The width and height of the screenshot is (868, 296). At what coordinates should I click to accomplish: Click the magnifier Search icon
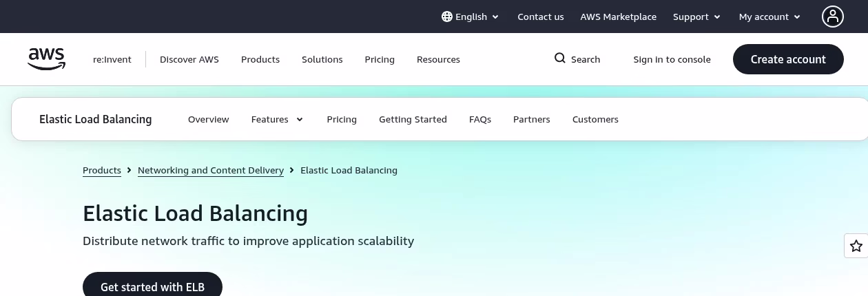(560, 59)
